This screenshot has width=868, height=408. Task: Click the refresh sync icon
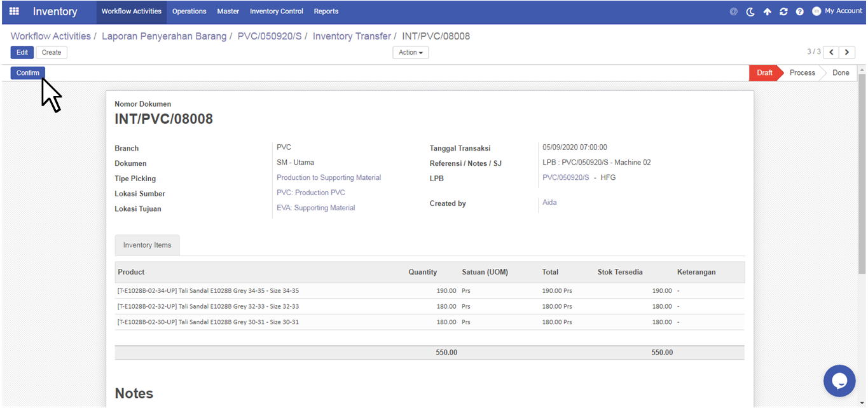pyautogui.click(x=783, y=11)
